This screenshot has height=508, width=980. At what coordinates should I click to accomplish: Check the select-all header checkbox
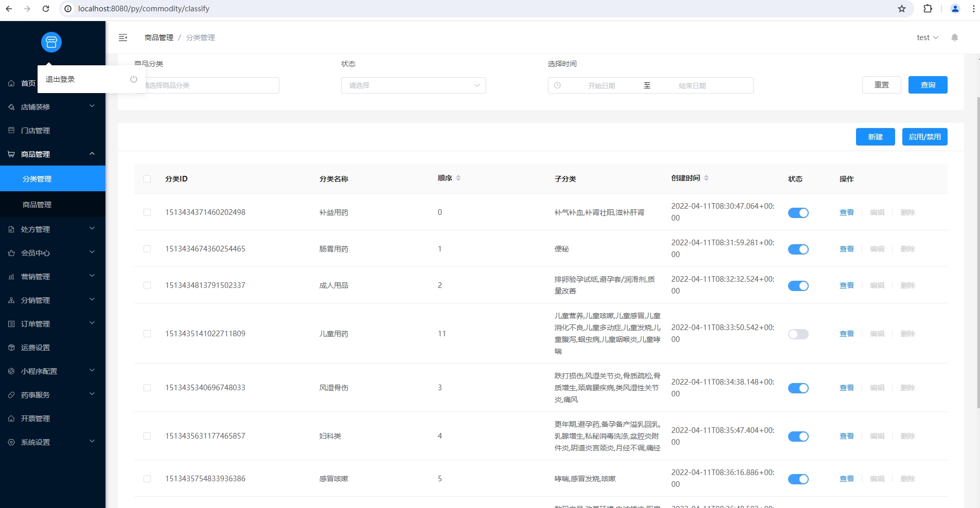coord(147,179)
